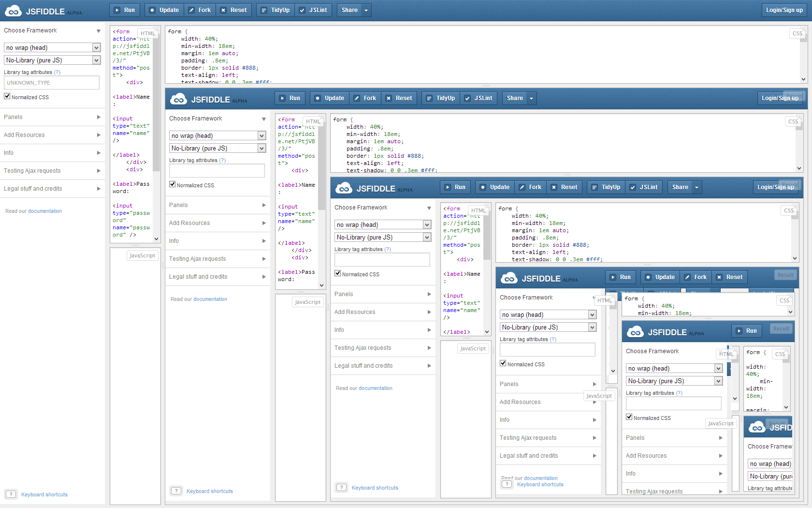Screen dimensions: 812x508
Task: Click outermost Library tag attributes input field
Action: click(52, 83)
